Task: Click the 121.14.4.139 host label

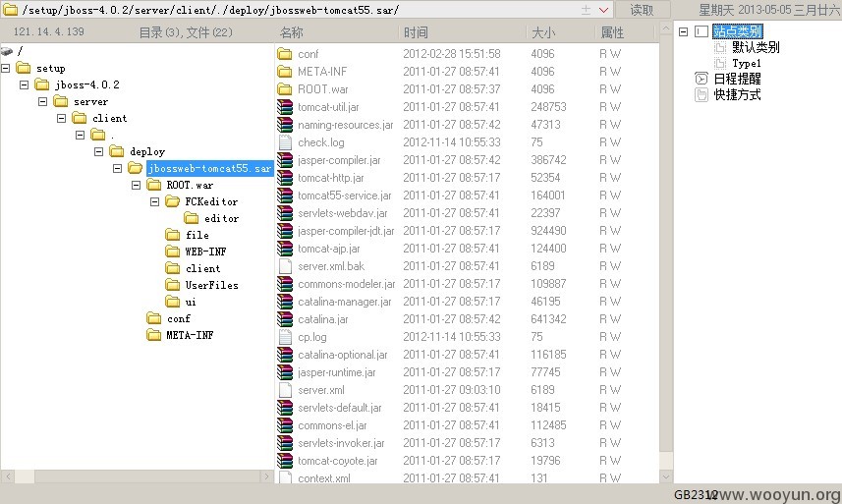Action: 48,31
